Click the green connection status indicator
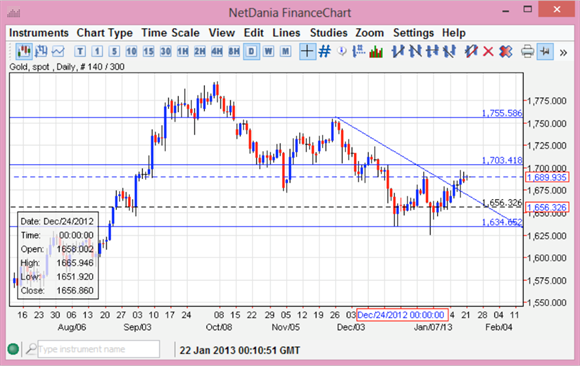The height and width of the screenshot is (366, 580). click(x=13, y=349)
